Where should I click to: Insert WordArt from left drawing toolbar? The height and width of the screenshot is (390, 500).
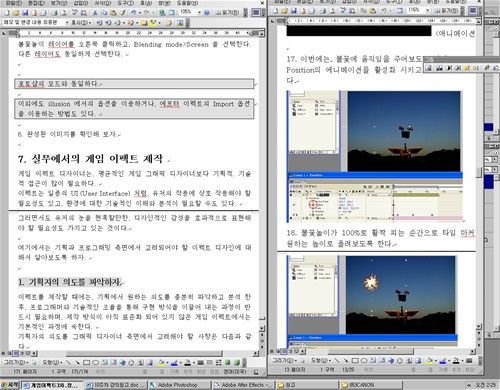122,363
